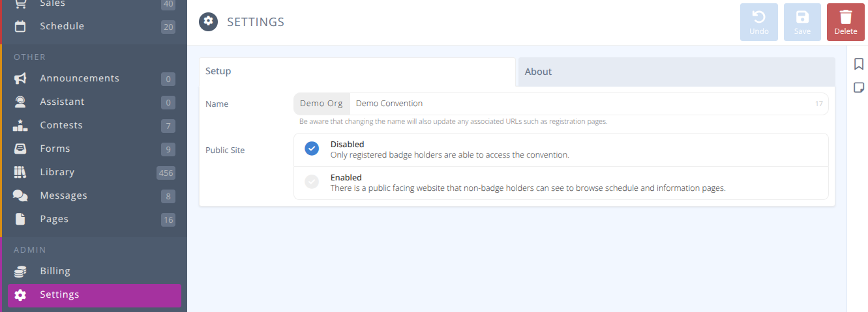Navigate to Contests

tap(95, 126)
